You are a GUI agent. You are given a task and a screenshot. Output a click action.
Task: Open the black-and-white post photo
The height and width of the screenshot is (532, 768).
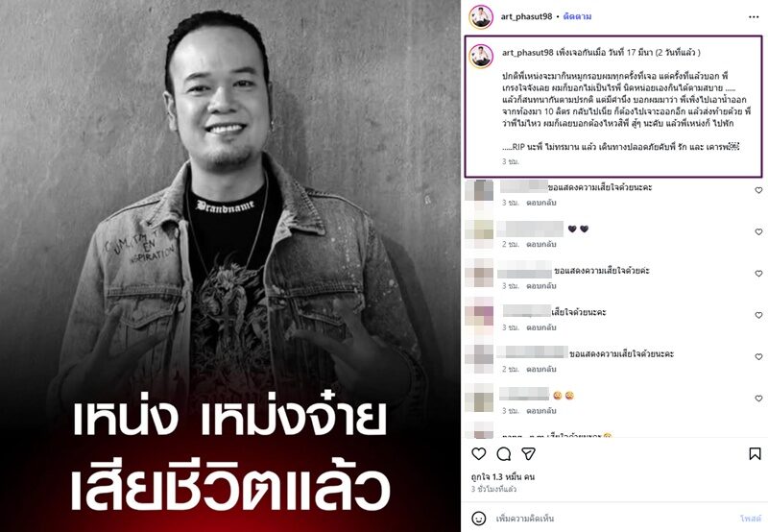click(x=230, y=266)
